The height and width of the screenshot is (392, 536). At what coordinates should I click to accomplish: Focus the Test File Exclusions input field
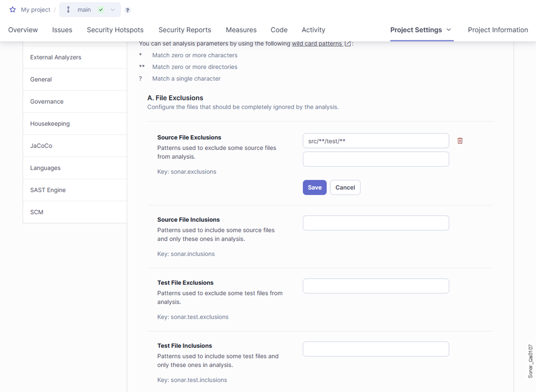[375, 286]
